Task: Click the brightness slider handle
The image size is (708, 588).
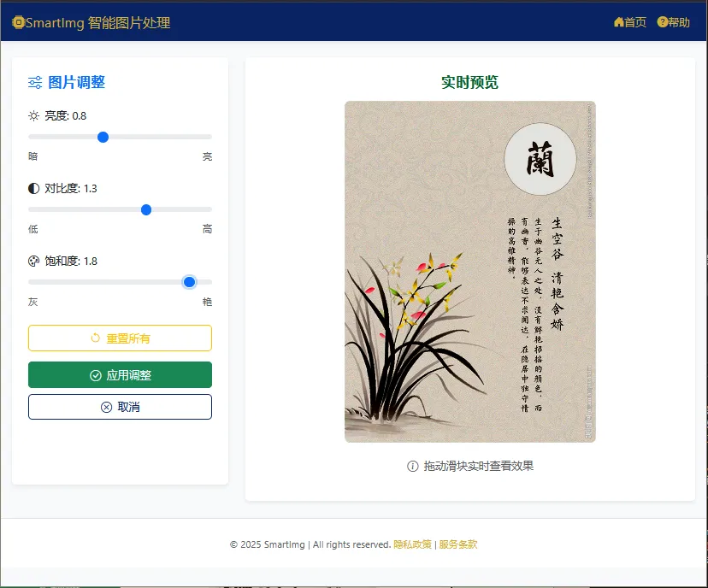Action: click(103, 138)
